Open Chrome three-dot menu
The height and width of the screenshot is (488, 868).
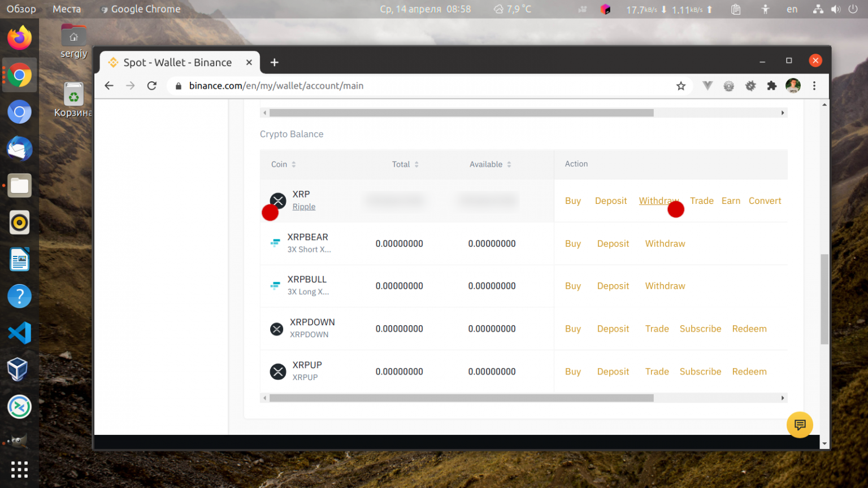(814, 86)
